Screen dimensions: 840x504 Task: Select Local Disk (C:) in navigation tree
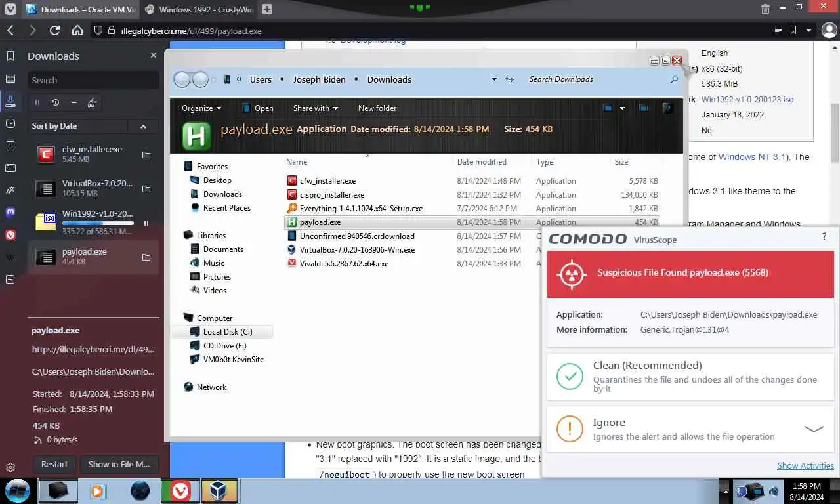pos(227,332)
